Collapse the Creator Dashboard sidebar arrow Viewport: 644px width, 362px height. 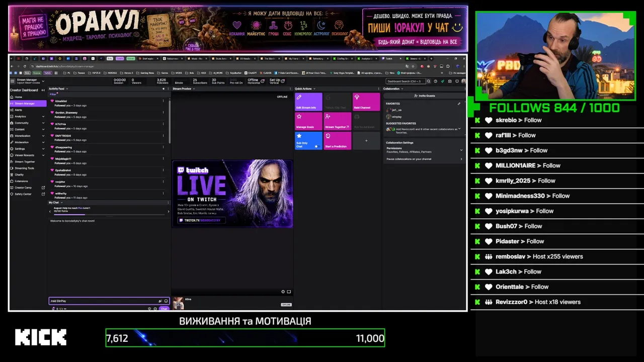click(43, 90)
